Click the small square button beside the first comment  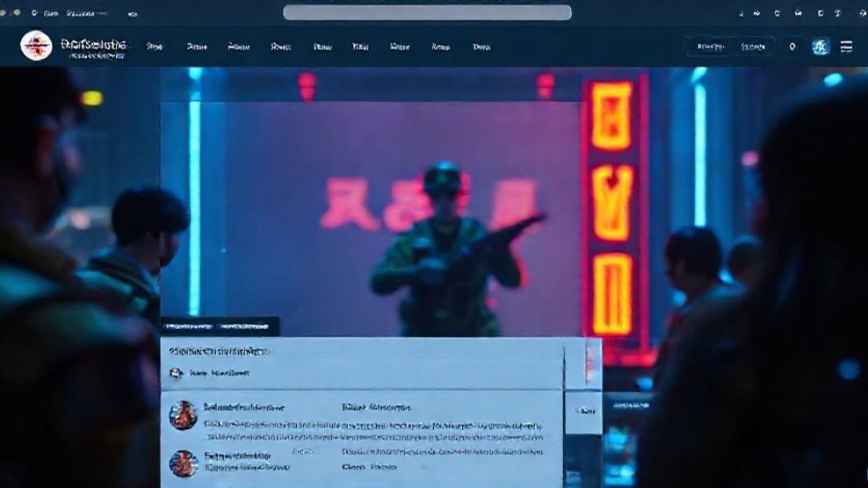click(x=583, y=413)
